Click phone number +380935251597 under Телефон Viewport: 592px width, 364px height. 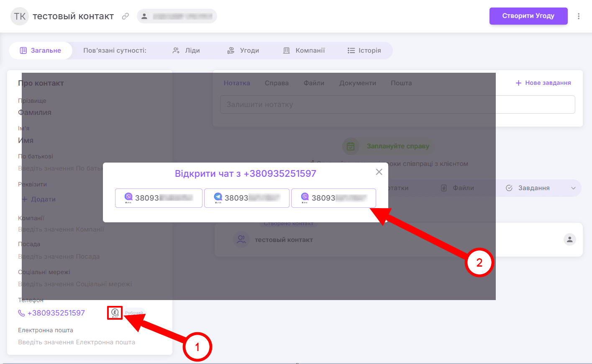[x=56, y=313]
